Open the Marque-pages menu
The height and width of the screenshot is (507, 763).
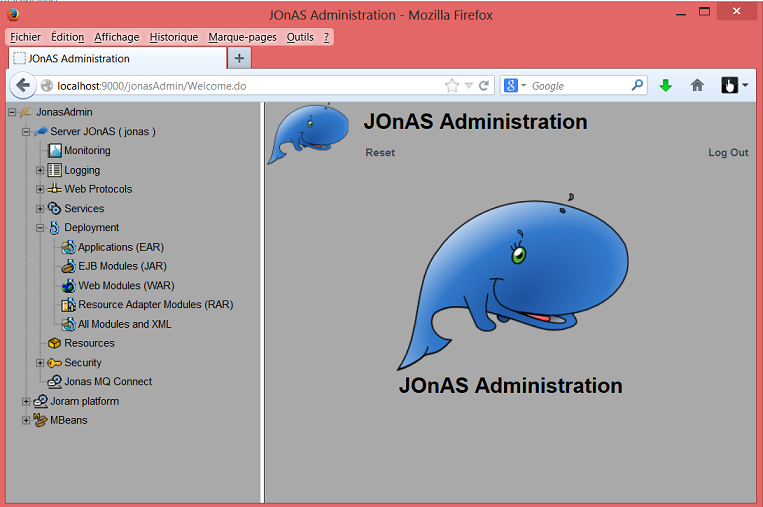(x=242, y=37)
